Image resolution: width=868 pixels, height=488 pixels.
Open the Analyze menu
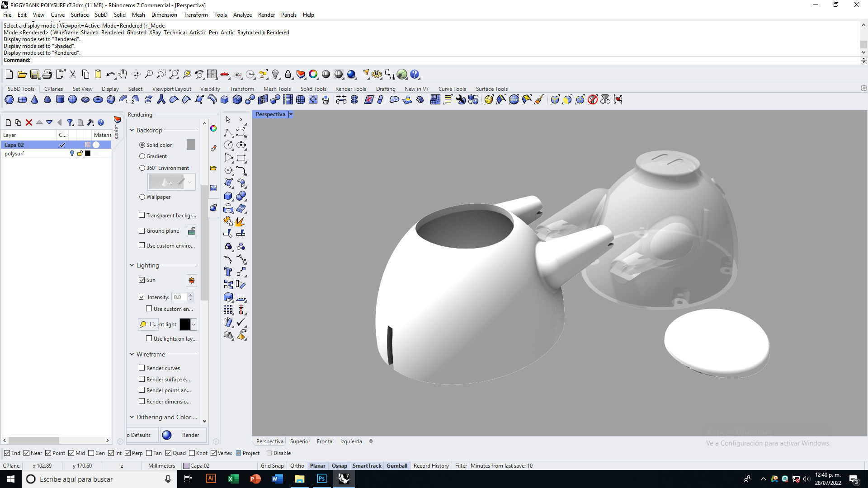point(242,15)
